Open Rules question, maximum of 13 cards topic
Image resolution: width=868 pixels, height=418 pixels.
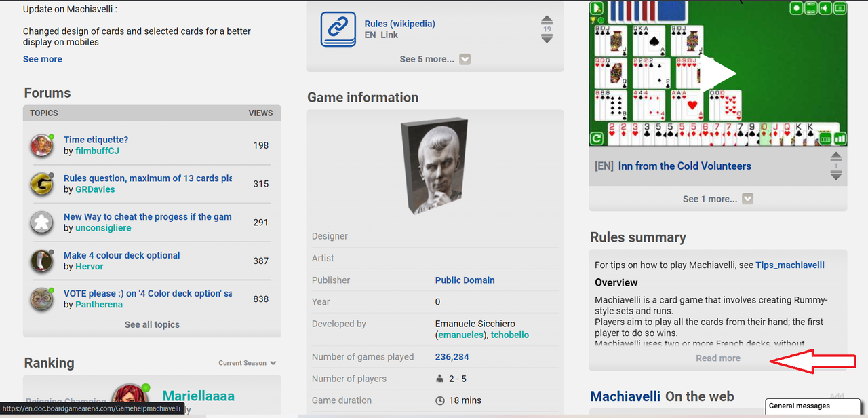148,178
